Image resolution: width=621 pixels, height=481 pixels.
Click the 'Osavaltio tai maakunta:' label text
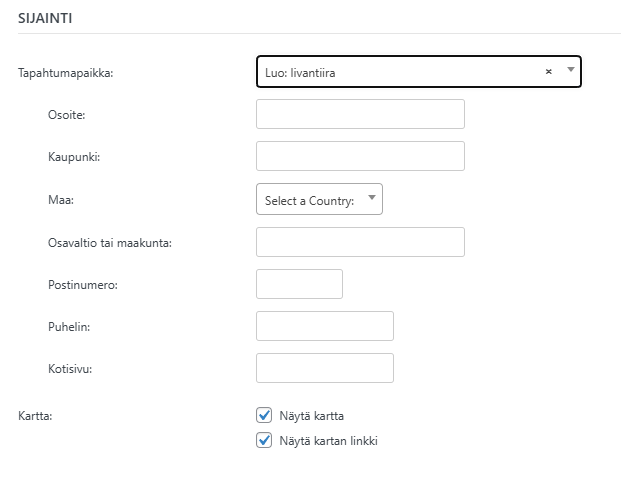click(x=110, y=242)
